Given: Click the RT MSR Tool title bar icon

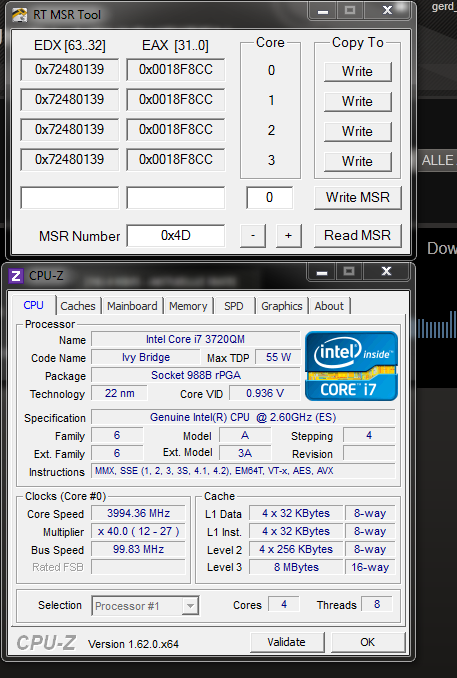Looking at the screenshot, I should pyautogui.click(x=19, y=15).
